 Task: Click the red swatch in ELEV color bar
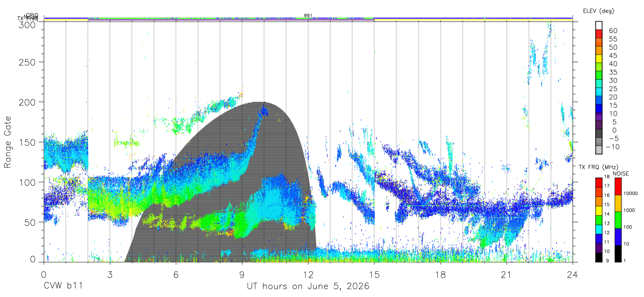point(599,35)
